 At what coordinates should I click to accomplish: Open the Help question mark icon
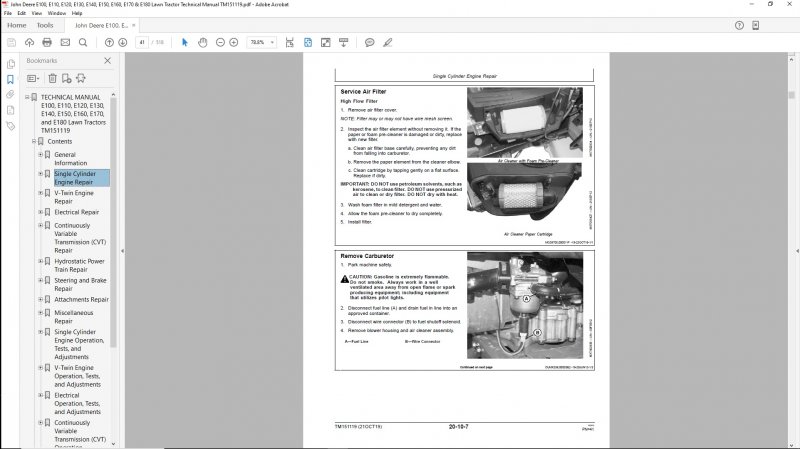tap(739, 25)
